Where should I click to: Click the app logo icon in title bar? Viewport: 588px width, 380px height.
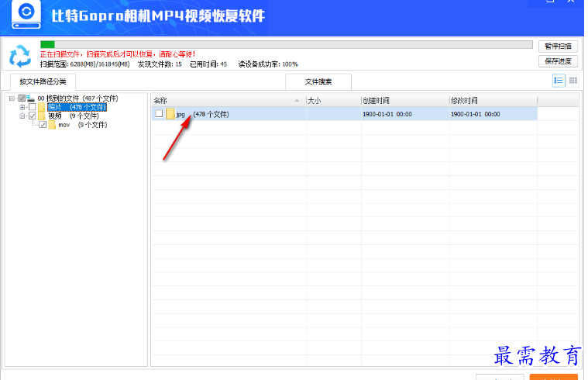pos(26,15)
